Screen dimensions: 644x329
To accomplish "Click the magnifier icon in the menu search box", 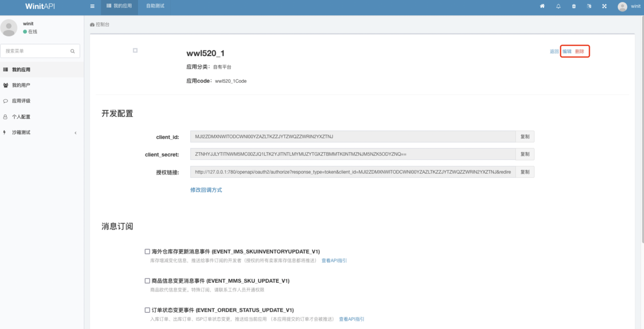I will [x=73, y=51].
